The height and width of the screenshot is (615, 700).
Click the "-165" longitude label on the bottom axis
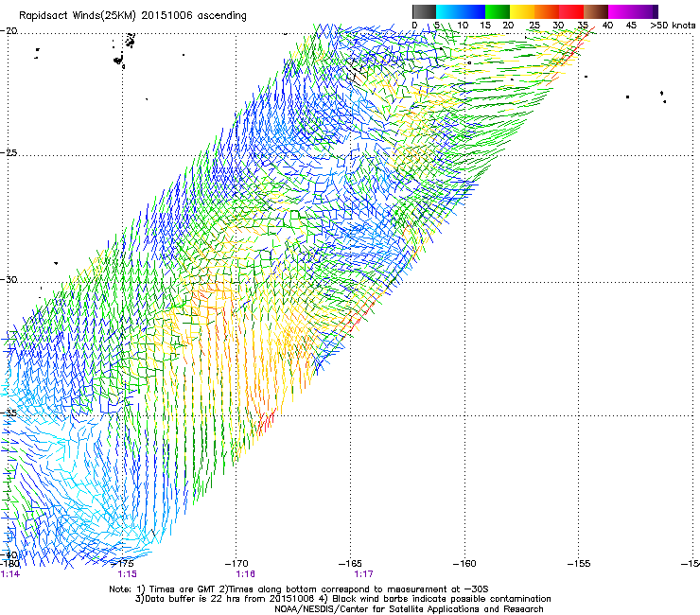click(x=350, y=564)
